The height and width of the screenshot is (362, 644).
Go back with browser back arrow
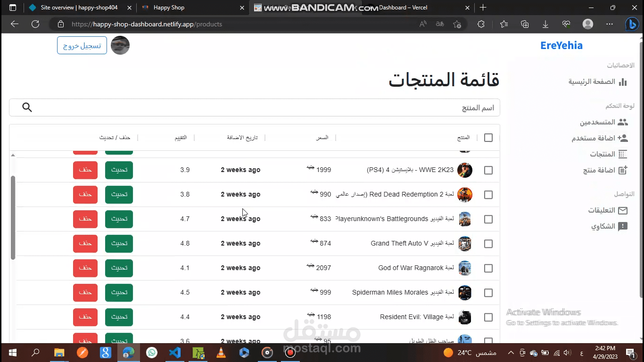click(15, 24)
